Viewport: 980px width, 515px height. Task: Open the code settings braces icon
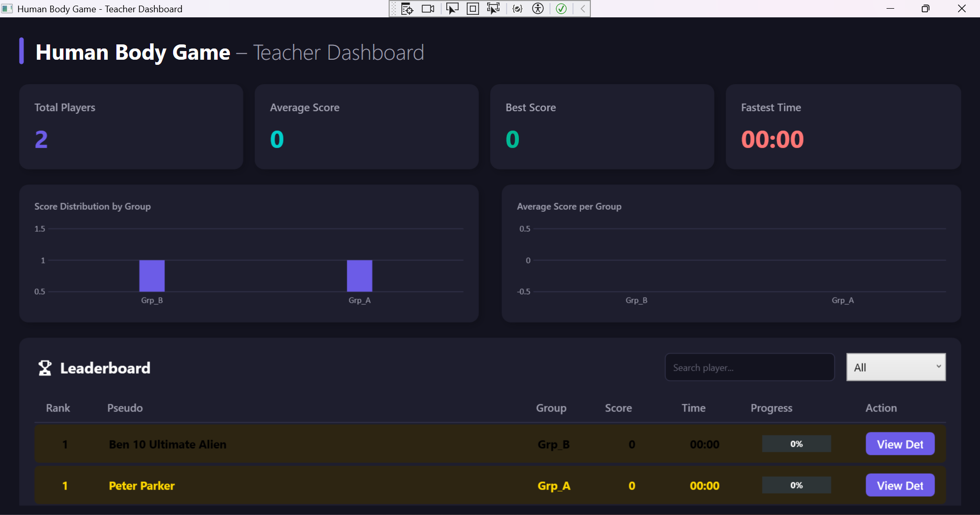click(517, 9)
